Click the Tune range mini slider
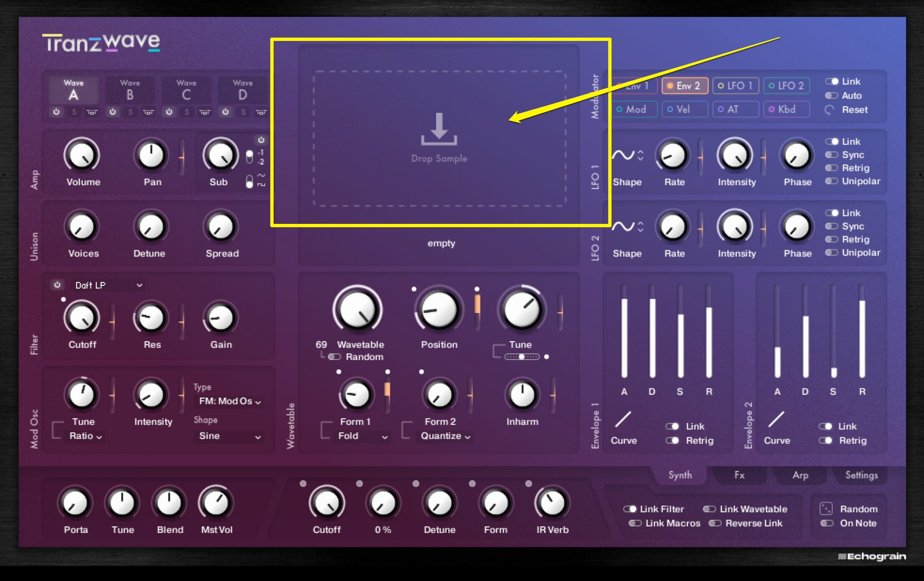 tap(522, 357)
